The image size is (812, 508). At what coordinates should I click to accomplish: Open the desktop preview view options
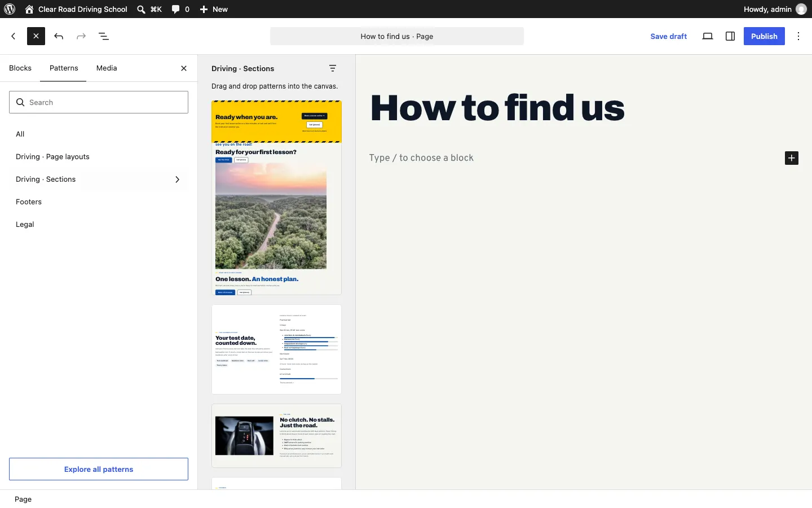pos(708,36)
